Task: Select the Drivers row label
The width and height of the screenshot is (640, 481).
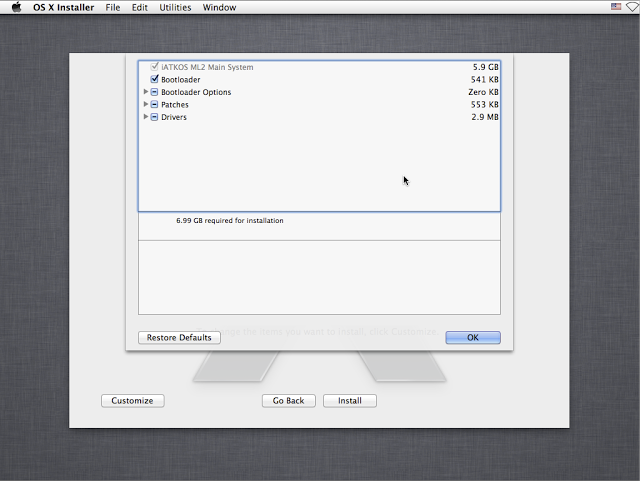Action: tap(173, 117)
